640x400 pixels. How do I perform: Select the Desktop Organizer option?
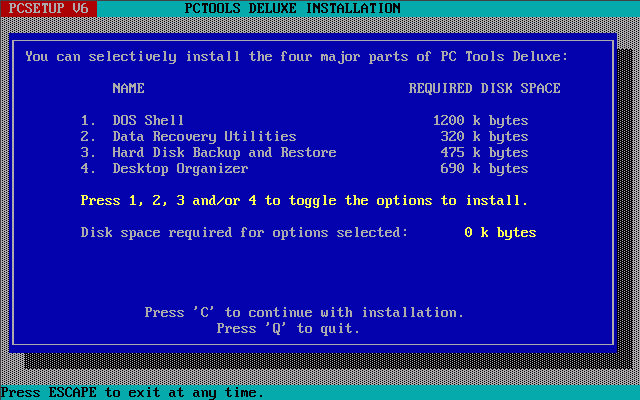coord(180,168)
